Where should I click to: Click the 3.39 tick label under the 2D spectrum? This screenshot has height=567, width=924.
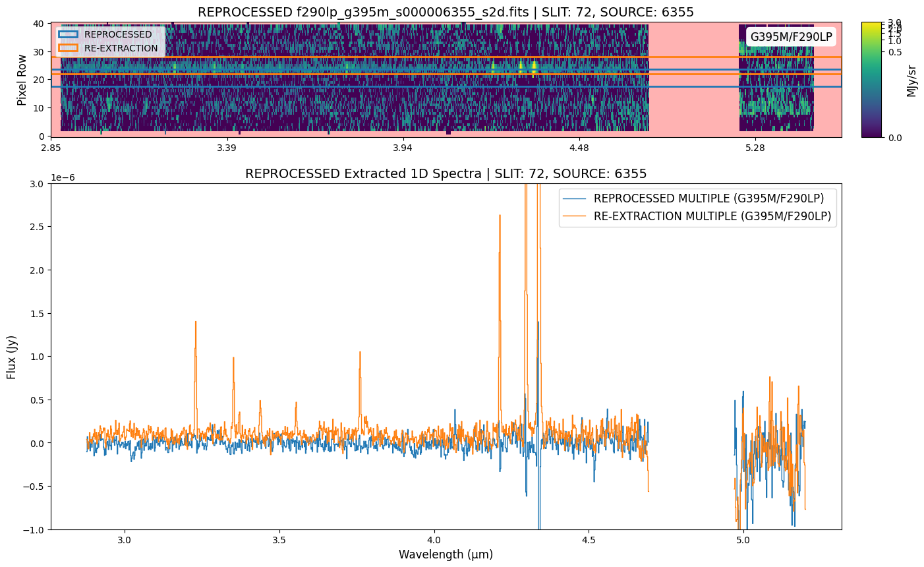[227, 147]
